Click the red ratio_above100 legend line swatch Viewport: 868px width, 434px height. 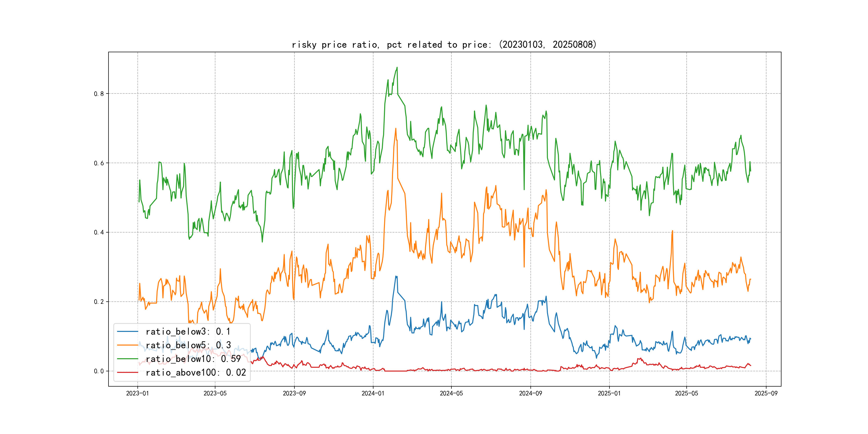pos(127,372)
